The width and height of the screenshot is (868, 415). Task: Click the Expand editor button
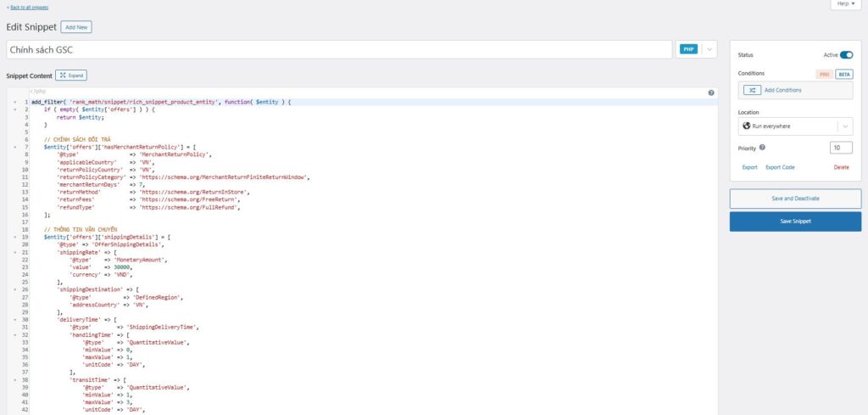point(71,76)
